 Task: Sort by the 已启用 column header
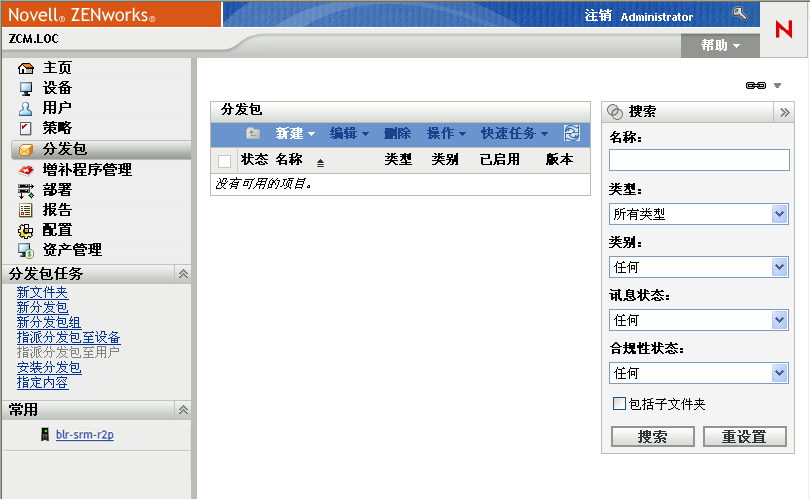(x=500, y=159)
